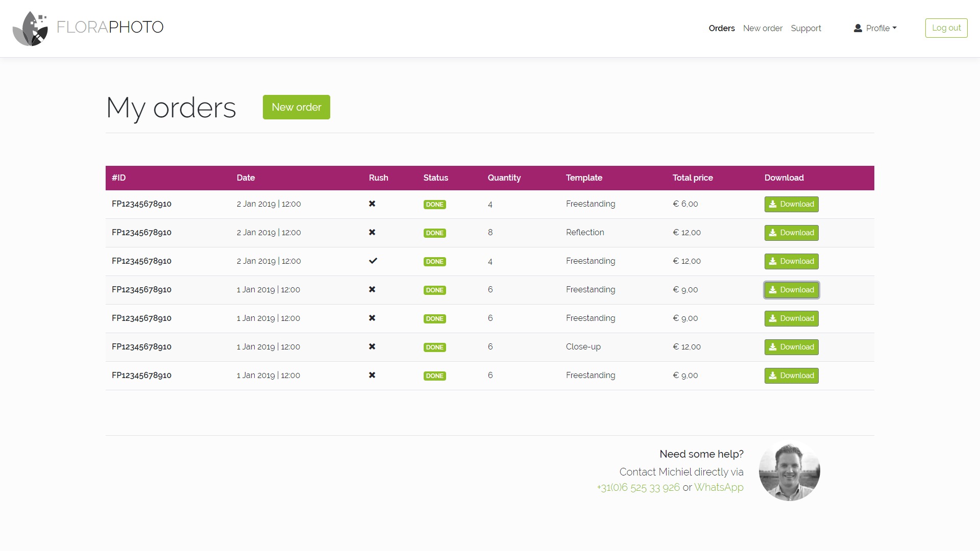This screenshot has height=551, width=980.
Task: Click the My orders page heading
Action: 171,108
